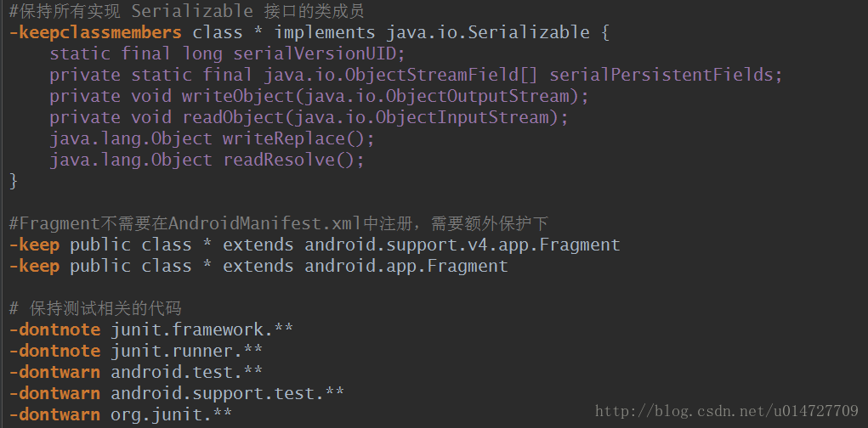Click the closing curly brace line

click(x=14, y=181)
